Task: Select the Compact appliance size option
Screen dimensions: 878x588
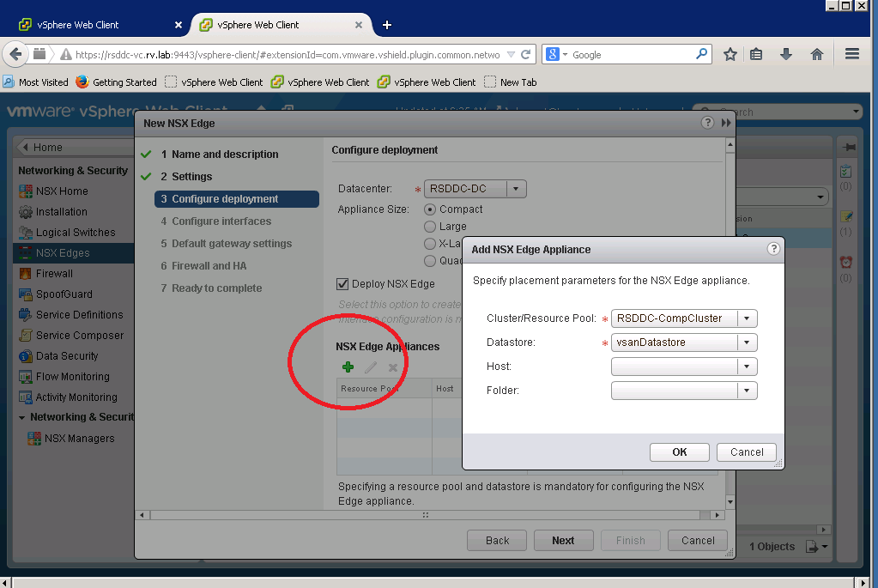Action: (x=430, y=209)
